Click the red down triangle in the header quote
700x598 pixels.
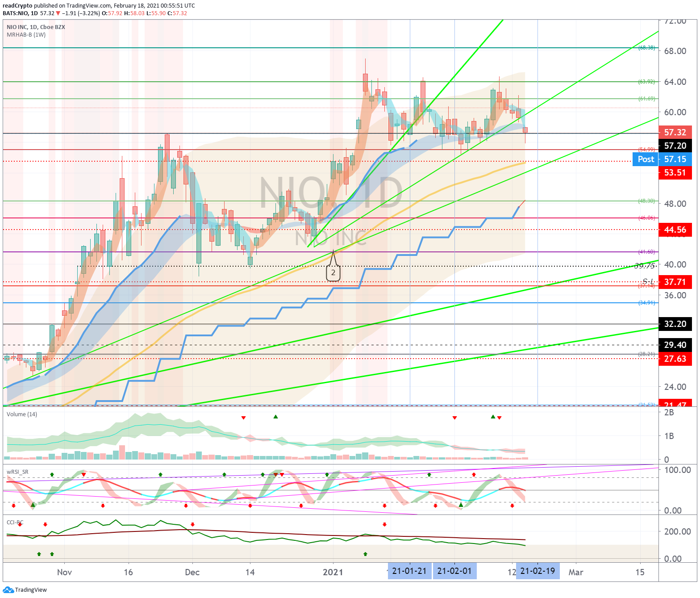[x=58, y=13]
